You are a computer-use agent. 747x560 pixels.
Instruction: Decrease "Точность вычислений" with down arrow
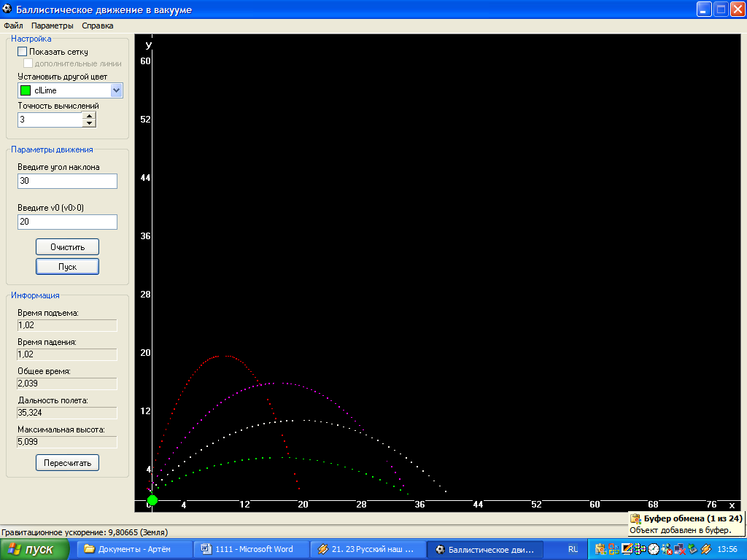pos(89,122)
